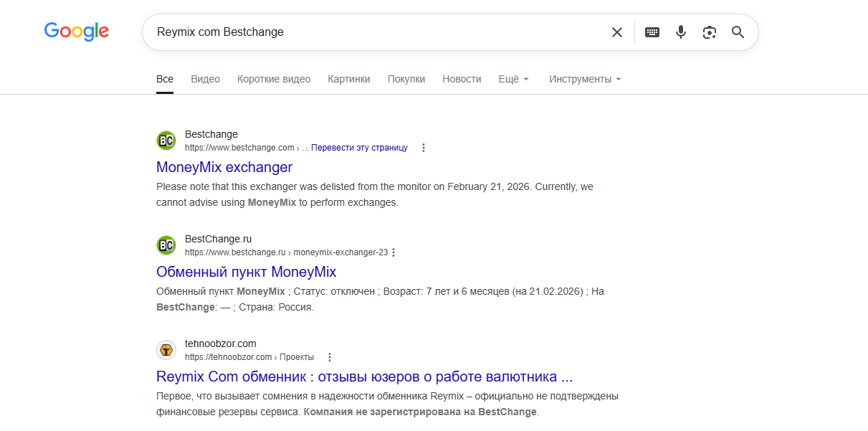Image resolution: width=868 pixels, height=431 pixels.
Task: Open three-dot menu for bestchange.com result
Action: click(x=424, y=148)
